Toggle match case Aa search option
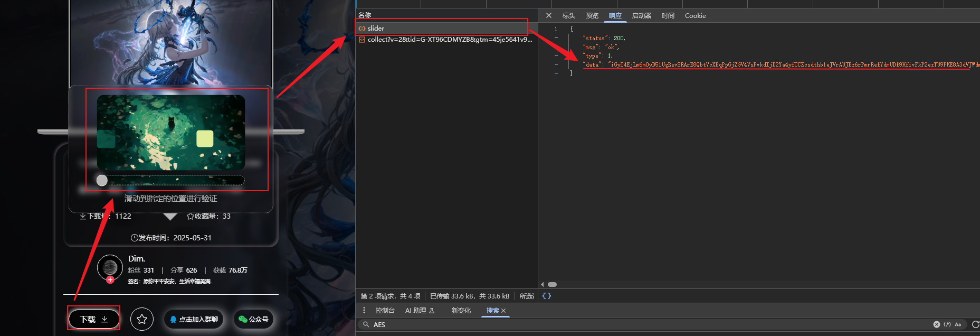Screen dimensions: 980x336 (x=958, y=324)
